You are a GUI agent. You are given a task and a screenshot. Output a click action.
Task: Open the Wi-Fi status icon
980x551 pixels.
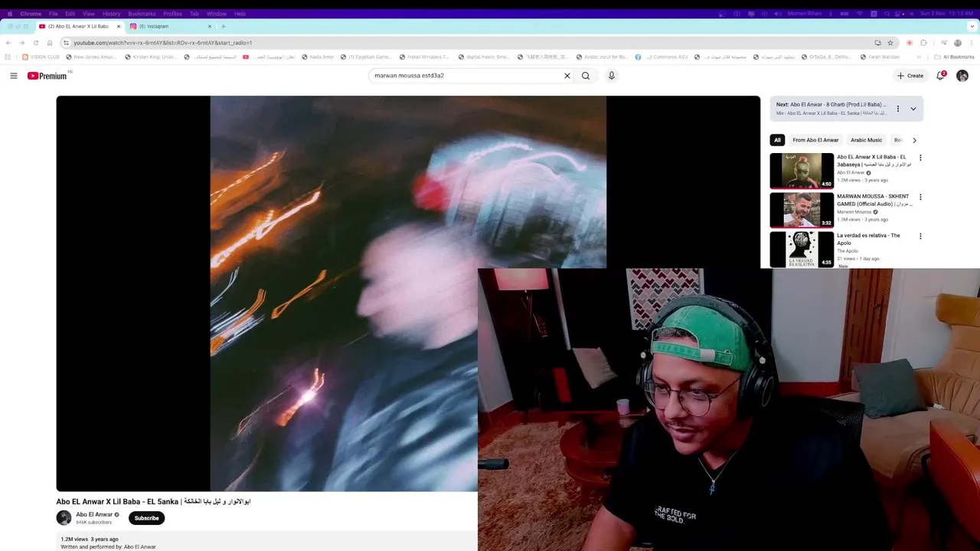tap(860, 14)
